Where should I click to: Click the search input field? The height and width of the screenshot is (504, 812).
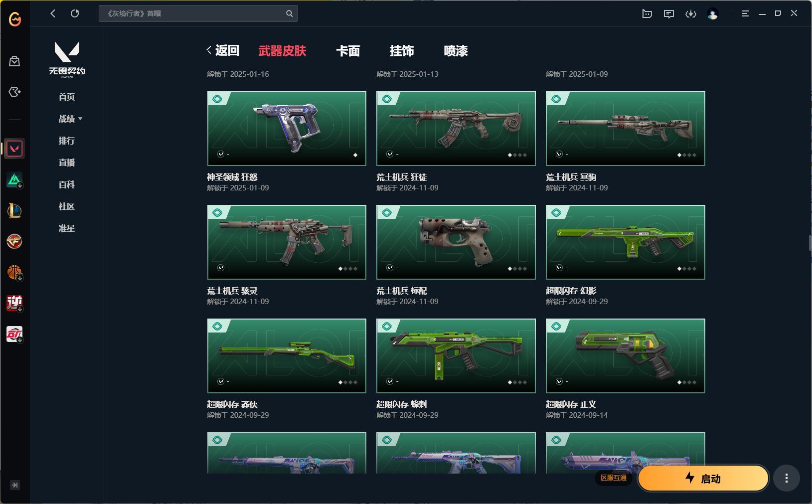click(192, 13)
